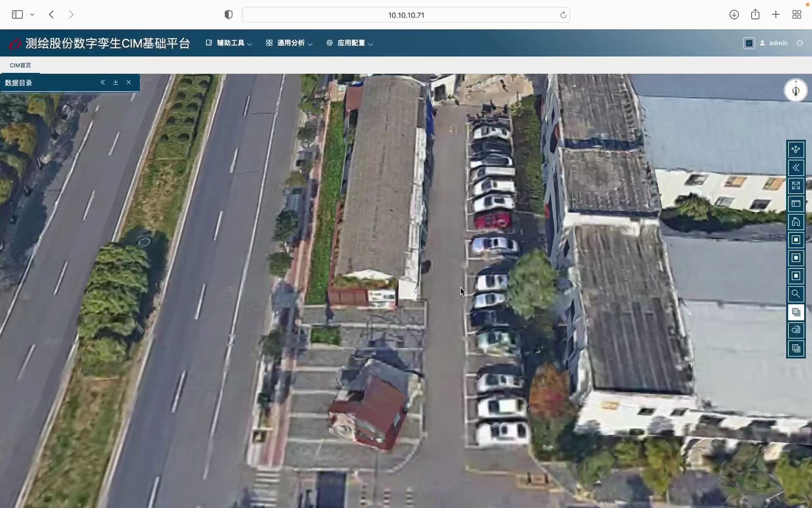This screenshot has width=812, height=508.
Task: Click the fullscreen expand icon in map toolbar
Action: coord(796,186)
